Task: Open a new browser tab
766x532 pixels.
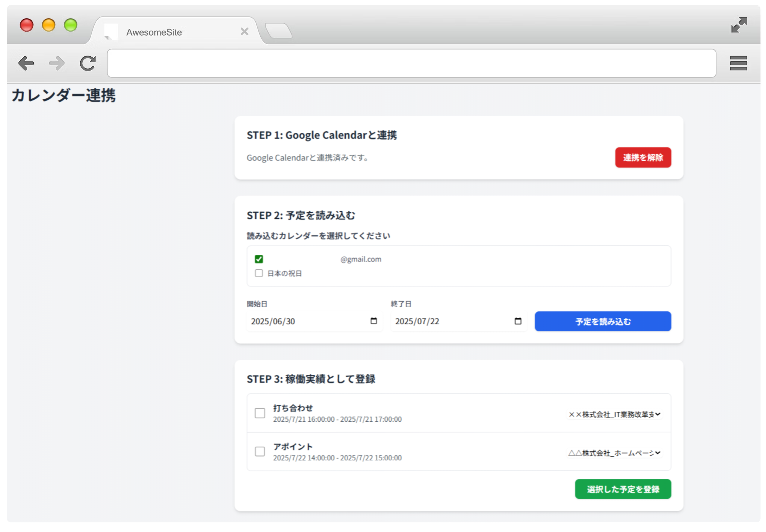Action: point(279,31)
